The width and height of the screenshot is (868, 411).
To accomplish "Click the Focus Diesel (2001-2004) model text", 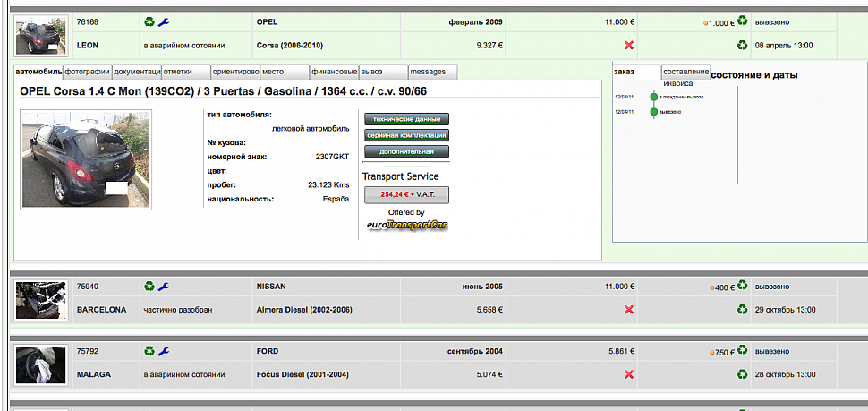I will (x=302, y=374).
